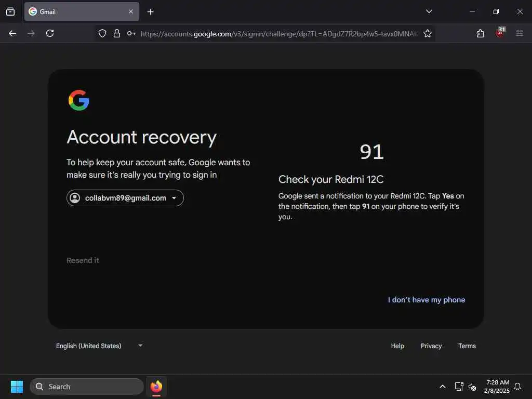This screenshot has width=532, height=399.
Task: Restore down the Firefox window
Action: pyautogui.click(x=496, y=11)
